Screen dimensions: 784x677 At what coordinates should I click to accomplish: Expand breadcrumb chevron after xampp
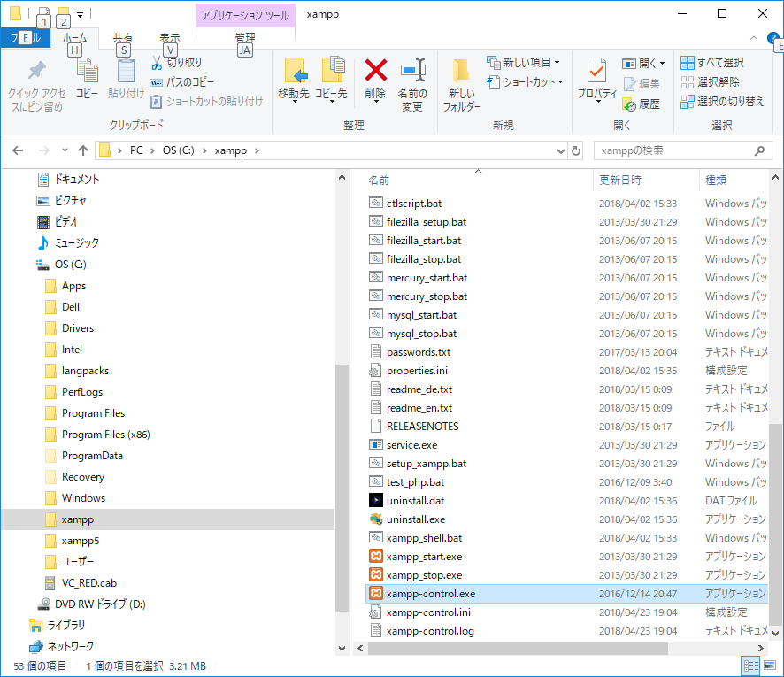click(257, 150)
